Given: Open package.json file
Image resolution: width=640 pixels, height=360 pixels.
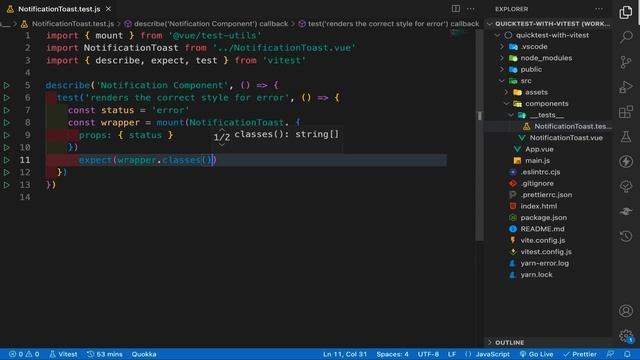Looking at the screenshot, I should pyautogui.click(x=548, y=218).
